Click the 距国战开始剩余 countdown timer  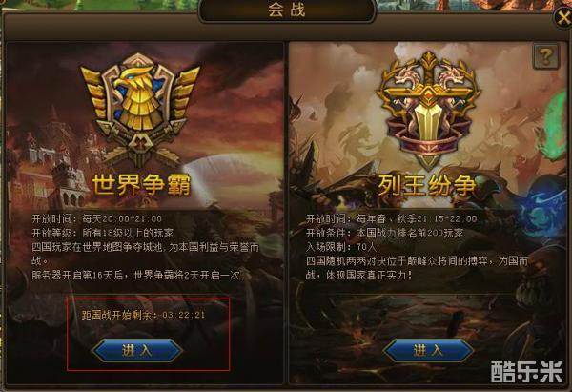point(143,315)
